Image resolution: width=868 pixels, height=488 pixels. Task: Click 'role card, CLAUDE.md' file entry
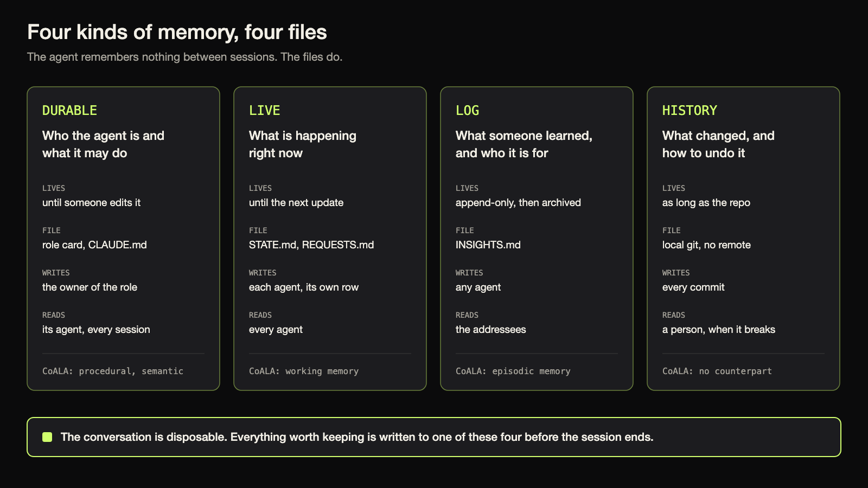94,245
